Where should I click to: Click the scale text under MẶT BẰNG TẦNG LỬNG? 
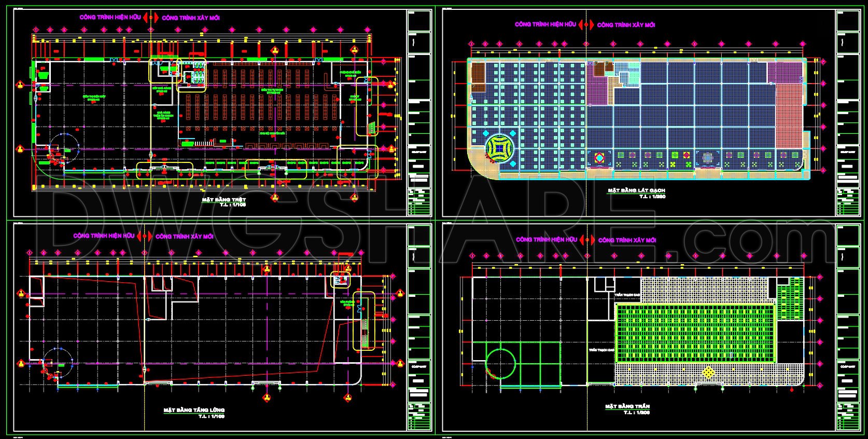211,416
